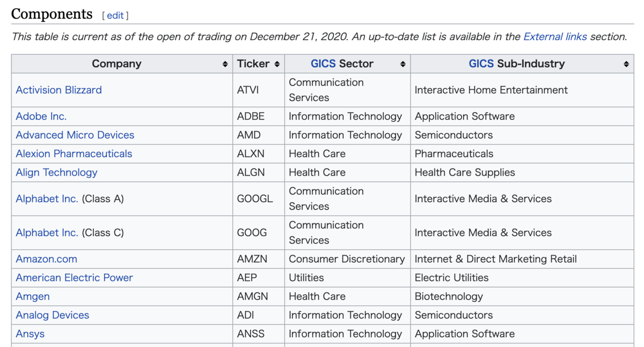644x347 pixels.
Task: Visit the Alexion Pharmaceuticals page
Action: click(x=74, y=154)
